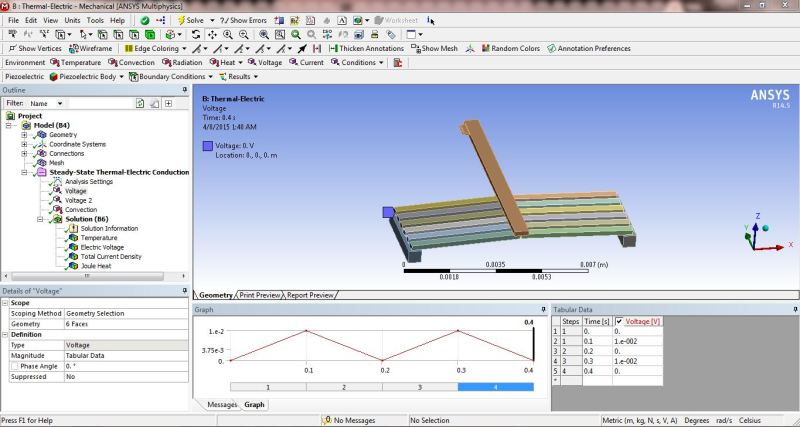Click the refresh icon in Outline filter bar

point(140,103)
